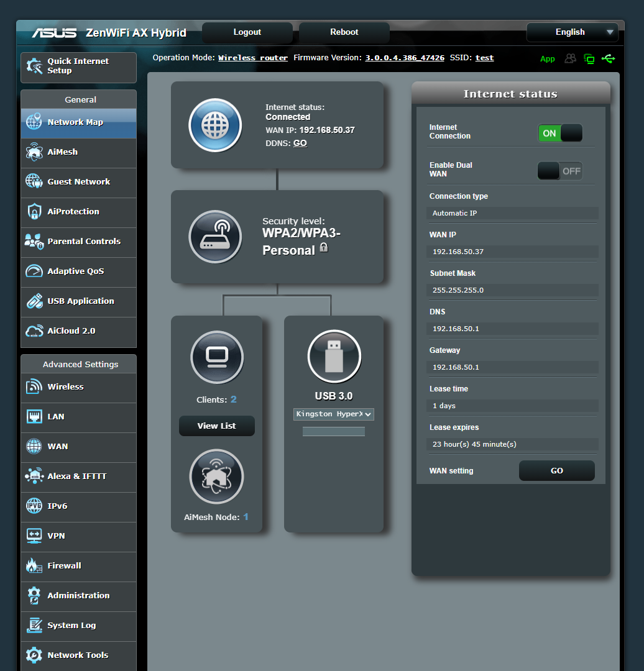The height and width of the screenshot is (671, 644).
Task: Open the Kingston USB device dropdown
Action: tap(333, 414)
